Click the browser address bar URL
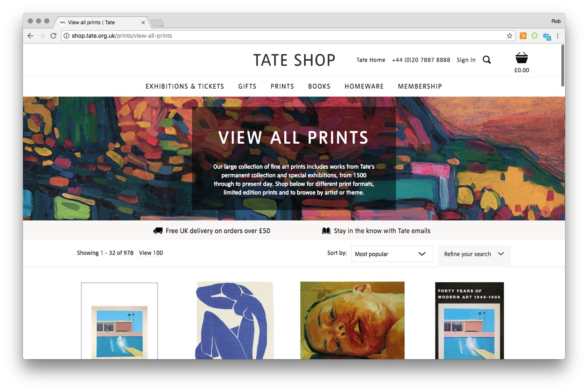The image size is (588, 392). point(122,36)
